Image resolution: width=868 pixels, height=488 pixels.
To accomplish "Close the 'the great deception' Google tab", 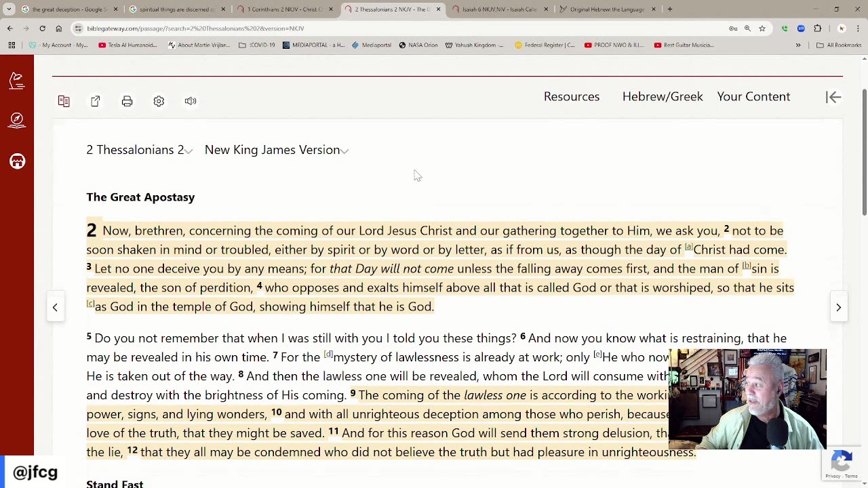I will (115, 9).
